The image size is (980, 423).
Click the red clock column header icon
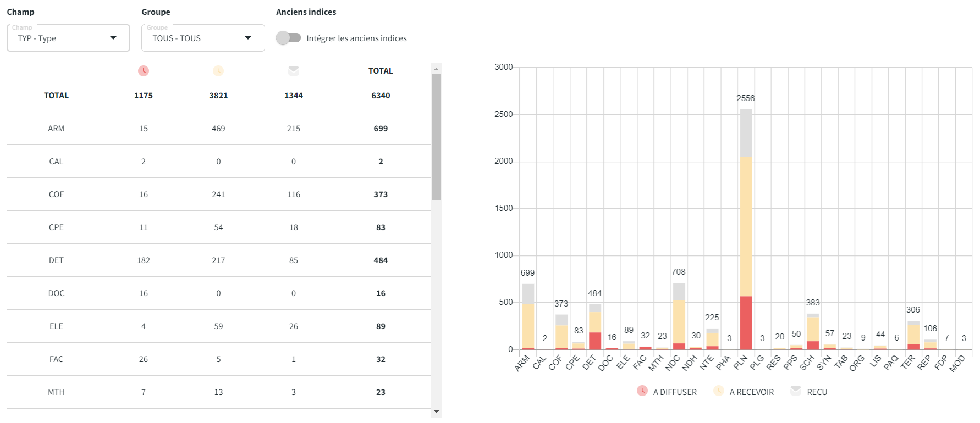click(x=144, y=71)
